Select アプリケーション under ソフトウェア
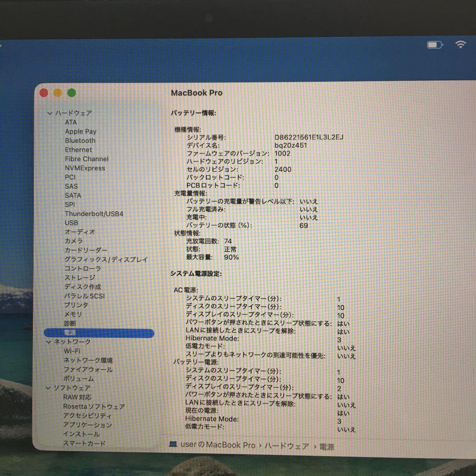The image size is (476, 476). point(88,425)
